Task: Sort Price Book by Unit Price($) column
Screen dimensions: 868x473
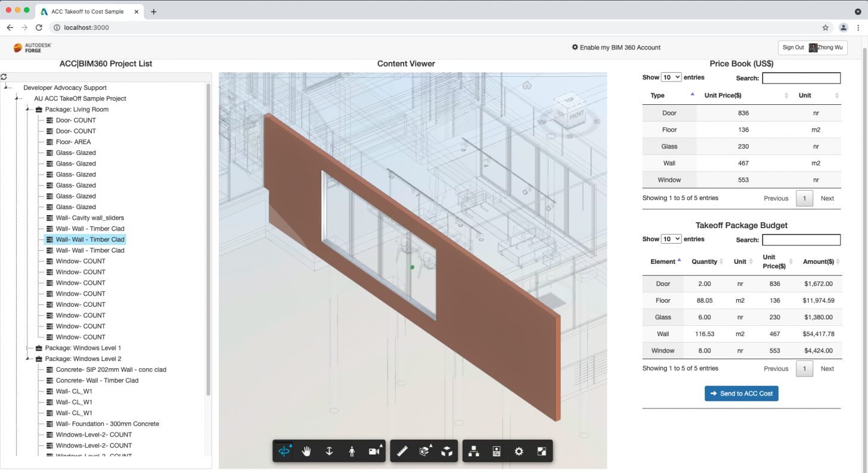Action: pyautogui.click(x=742, y=95)
